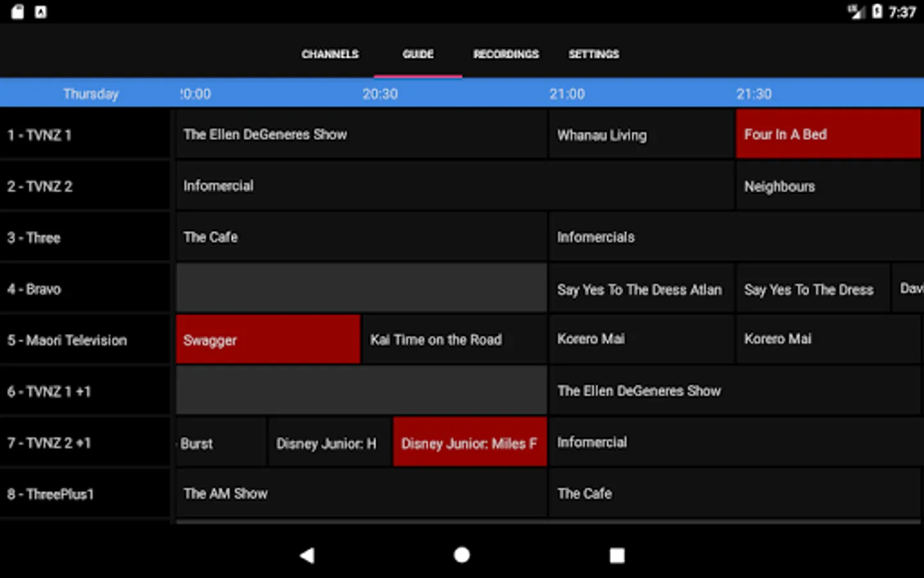This screenshot has height=578, width=924.
Task: Open Korero Mai starting at 21:00
Action: 642,340
